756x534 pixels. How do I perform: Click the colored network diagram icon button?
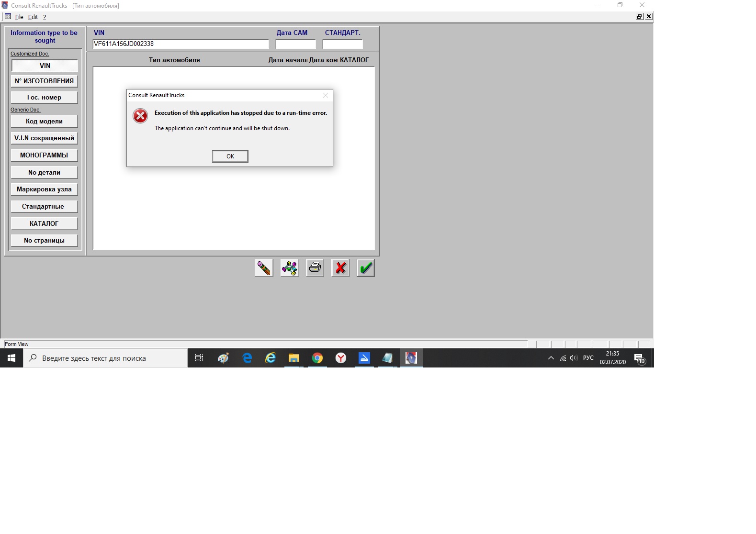pos(290,268)
